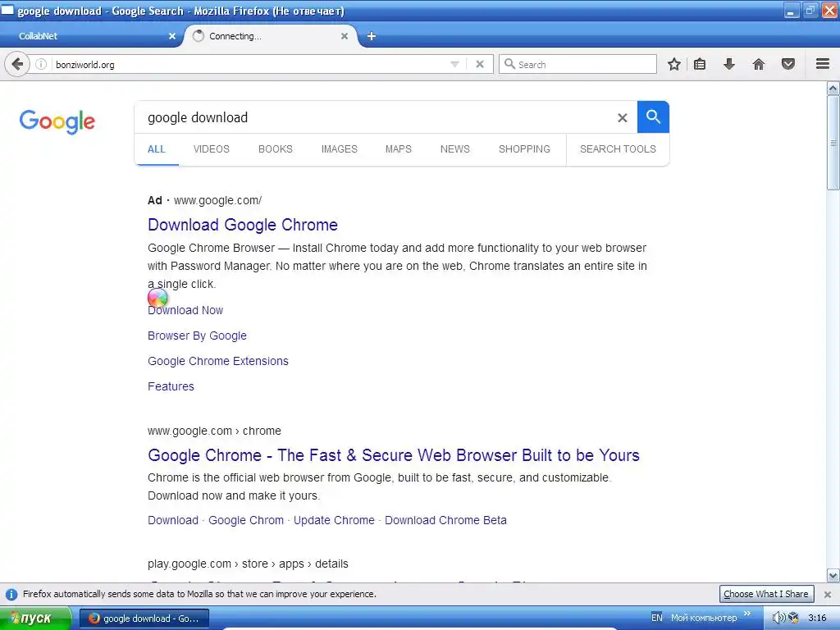Stop loading with the address bar X
This screenshot has width=840, height=630.
pos(480,64)
